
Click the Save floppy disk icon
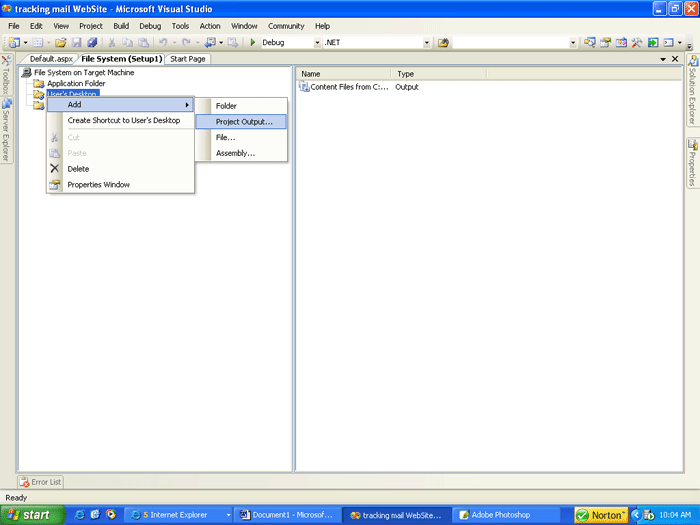coord(76,42)
